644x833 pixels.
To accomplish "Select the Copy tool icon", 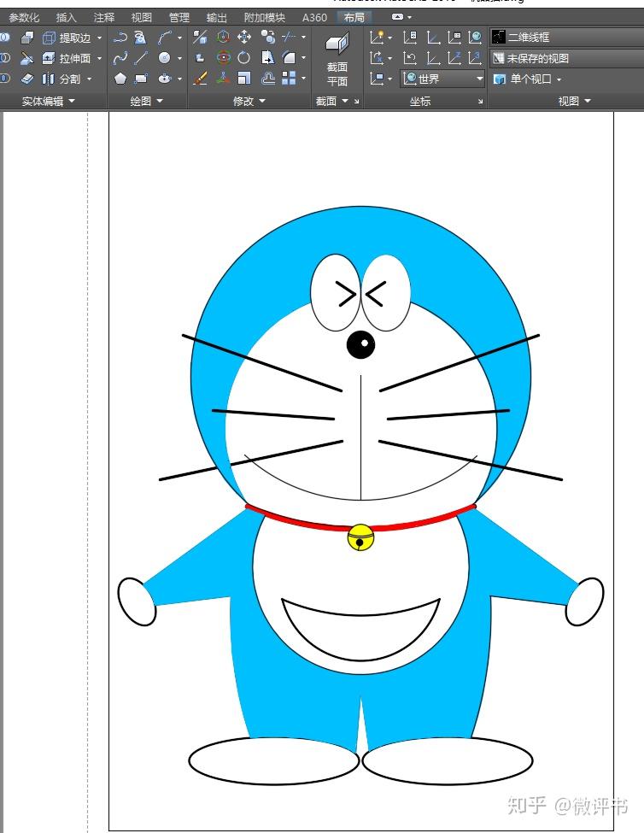I will tap(268, 38).
